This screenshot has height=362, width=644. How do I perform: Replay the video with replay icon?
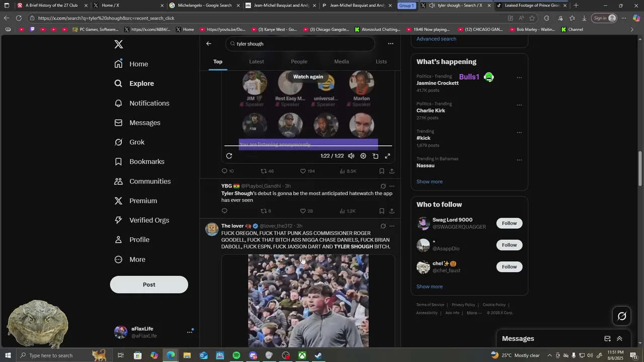coord(229,156)
